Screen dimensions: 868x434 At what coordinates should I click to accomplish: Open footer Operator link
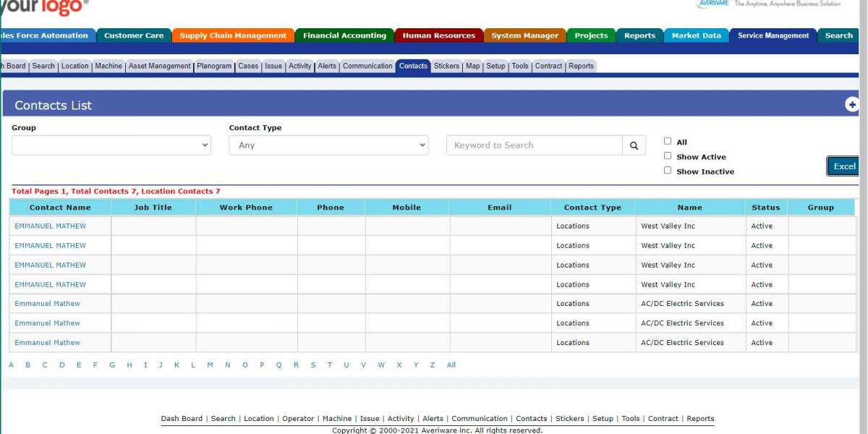click(298, 419)
